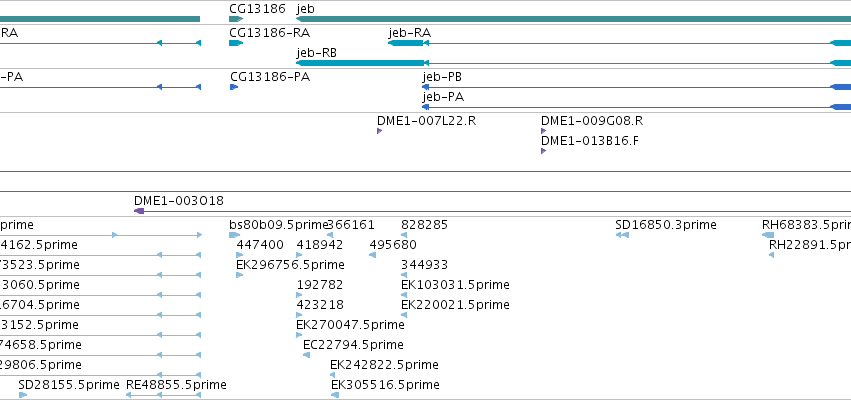Select the EK103031.5prime EST label
The width and height of the screenshot is (851, 400).
(455, 285)
